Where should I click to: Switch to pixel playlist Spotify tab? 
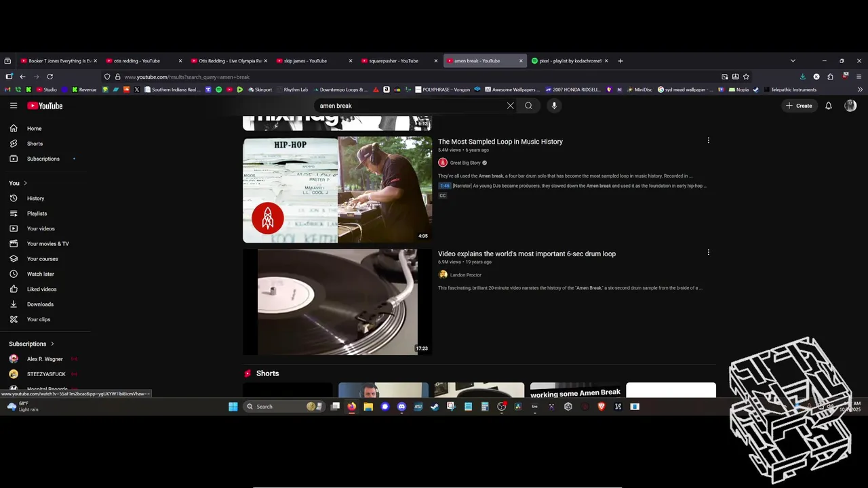[570, 61]
